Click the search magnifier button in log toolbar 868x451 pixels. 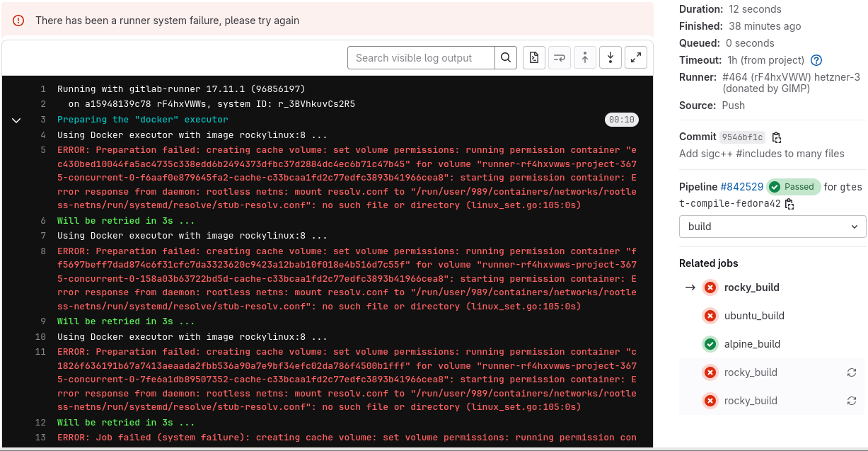[x=505, y=58]
